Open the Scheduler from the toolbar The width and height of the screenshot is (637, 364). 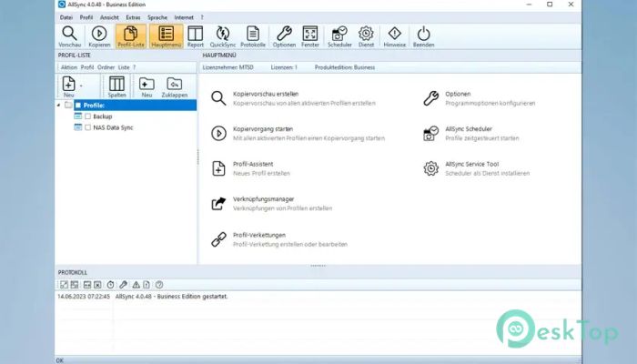(x=339, y=36)
